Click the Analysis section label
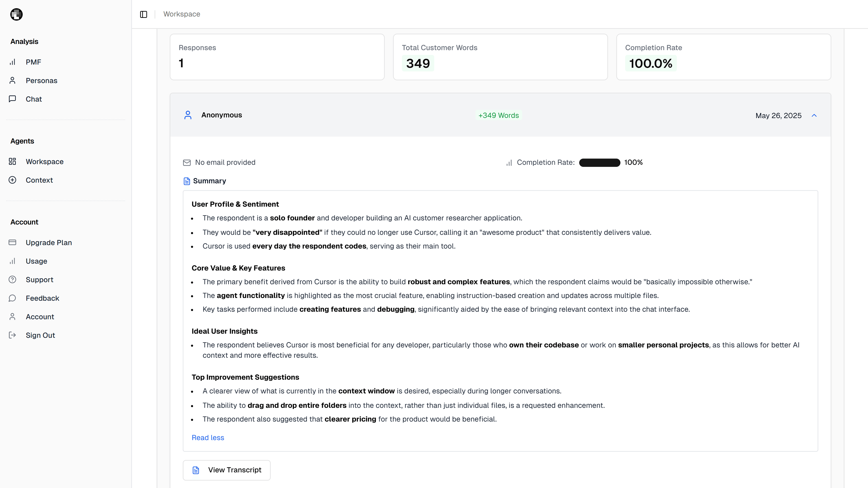Viewport: 868px width, 488px height. (24, 41)
